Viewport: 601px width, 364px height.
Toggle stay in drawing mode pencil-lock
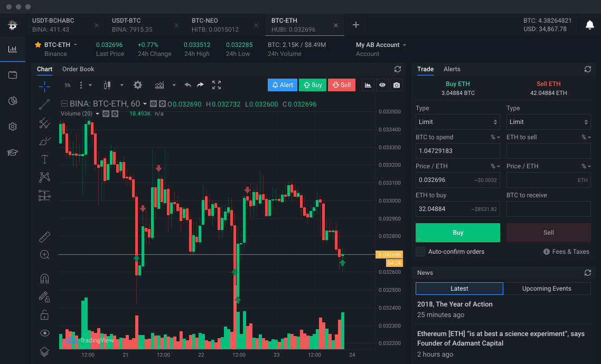44,296
